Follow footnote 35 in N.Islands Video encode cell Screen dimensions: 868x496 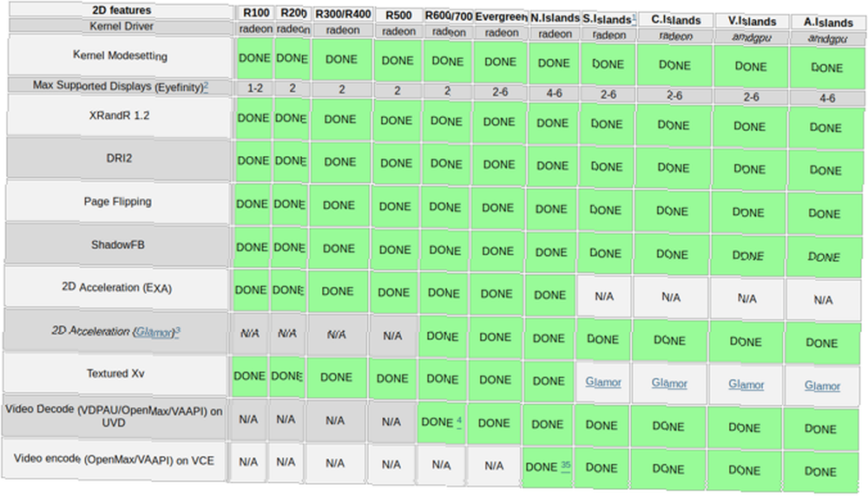coord(565,467)
